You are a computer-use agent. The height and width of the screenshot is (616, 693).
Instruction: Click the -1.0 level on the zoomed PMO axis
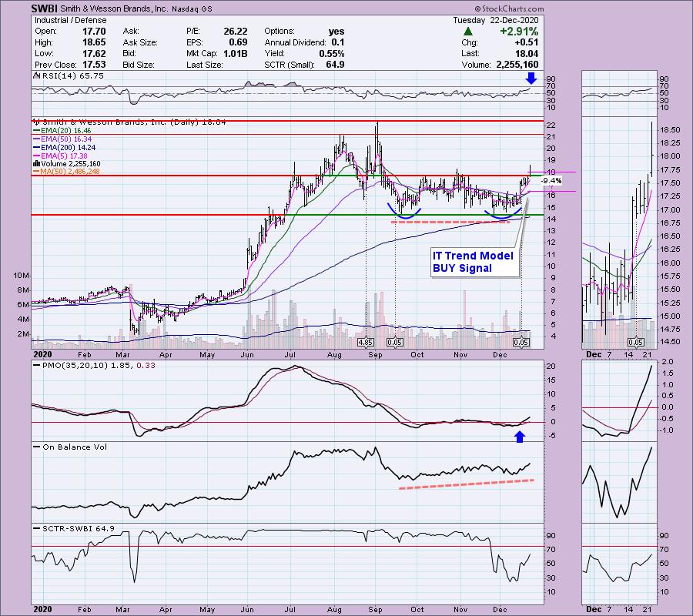pos(667,430)
